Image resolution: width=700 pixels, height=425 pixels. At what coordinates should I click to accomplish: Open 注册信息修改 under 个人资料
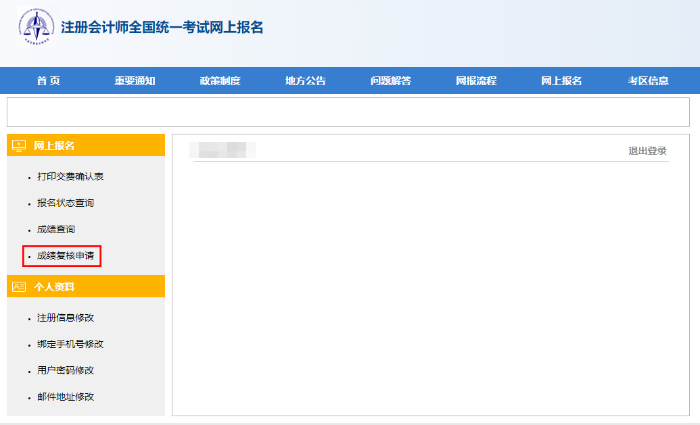[x=65, y=318]
